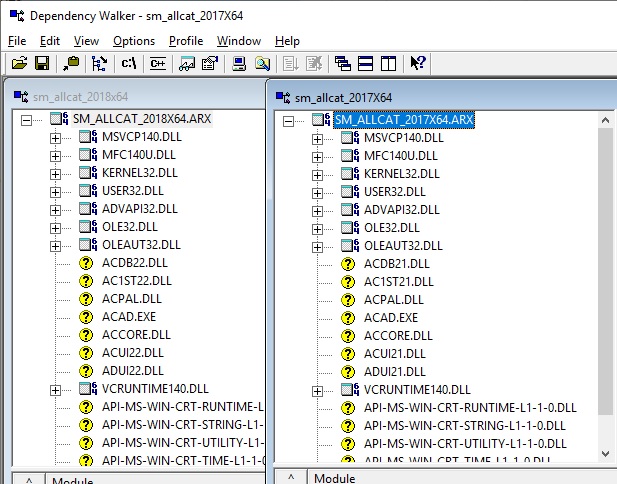The height and width of the screenshot is (484, 617).
Task: Select AC1ST22.DLL in 2018 window
Action: point(137,281)
